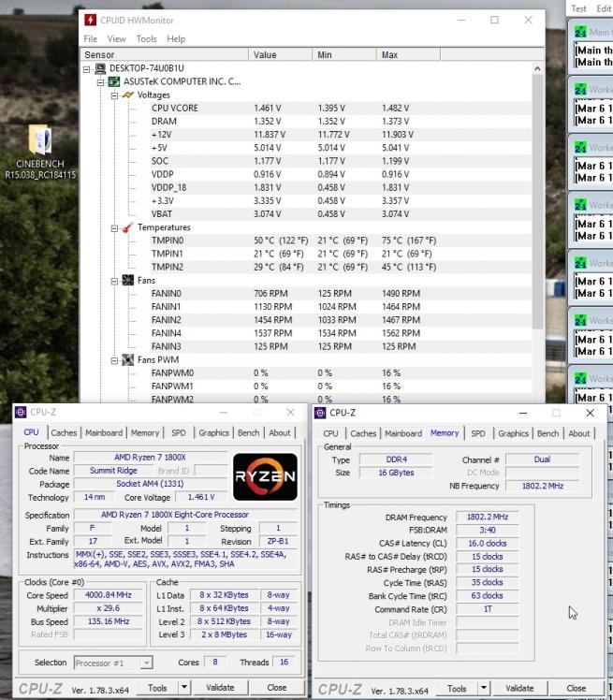Click the DESKTOP-74U0B1U computer icon

[x=100, y=68]
